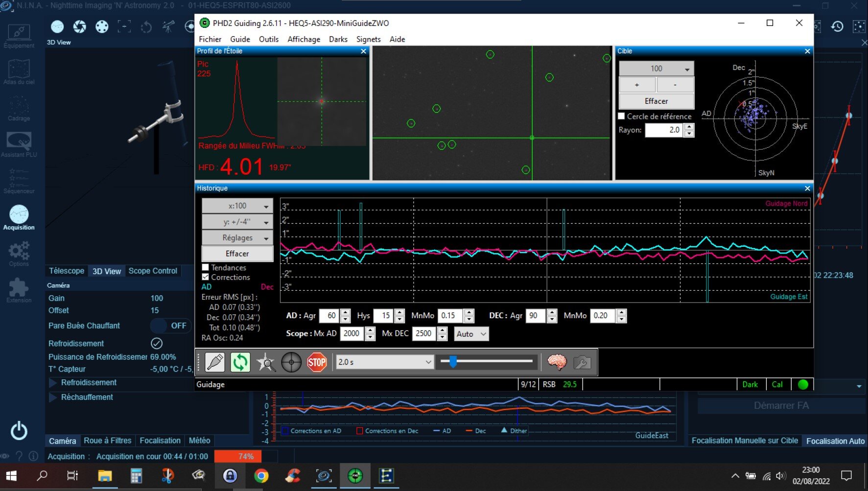Toggle Cercle de référence checkbox

[622, 116]
